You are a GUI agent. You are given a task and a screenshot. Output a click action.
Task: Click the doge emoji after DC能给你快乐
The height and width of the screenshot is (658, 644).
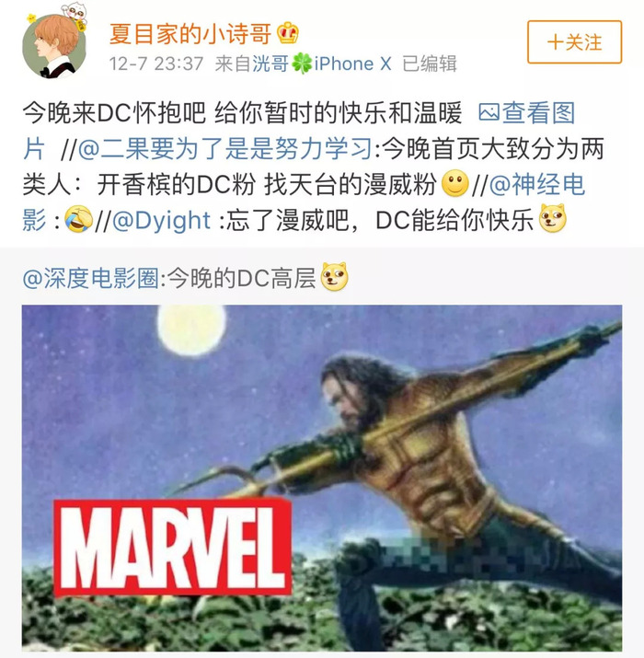pos(553,219)
